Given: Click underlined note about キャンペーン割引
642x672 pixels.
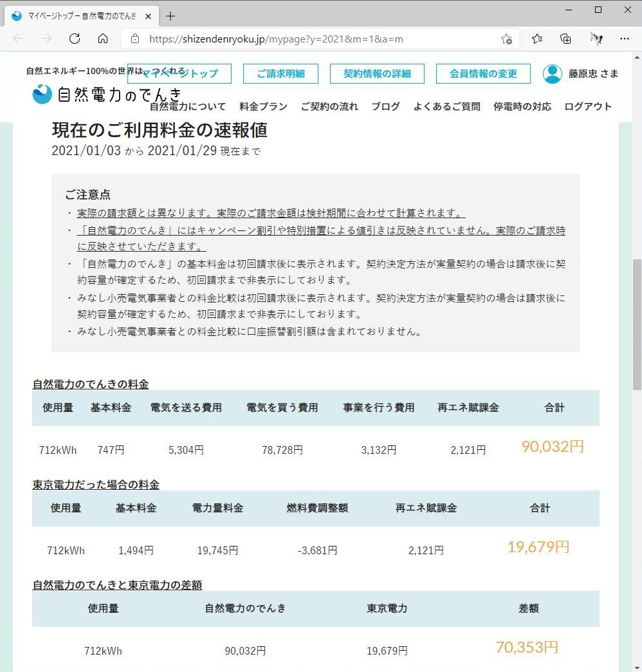Looking at the screenshot, I should pos(321,238).
